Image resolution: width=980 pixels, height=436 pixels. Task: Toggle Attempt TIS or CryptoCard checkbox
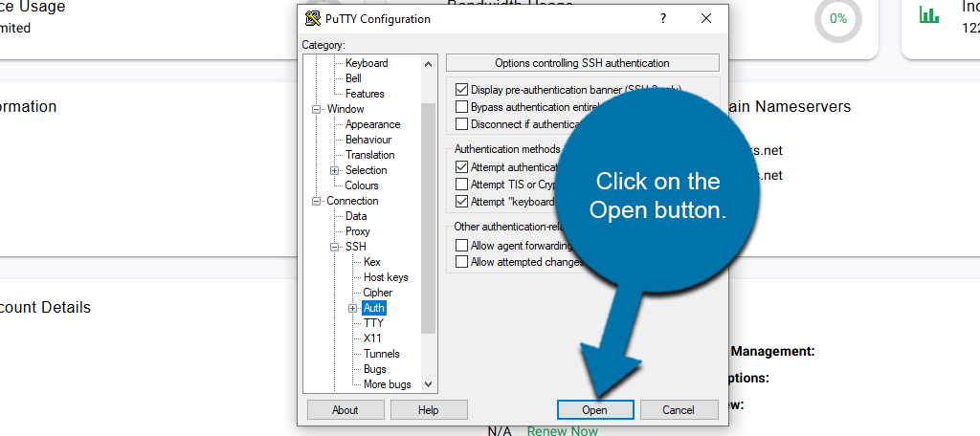pos(462,185)
